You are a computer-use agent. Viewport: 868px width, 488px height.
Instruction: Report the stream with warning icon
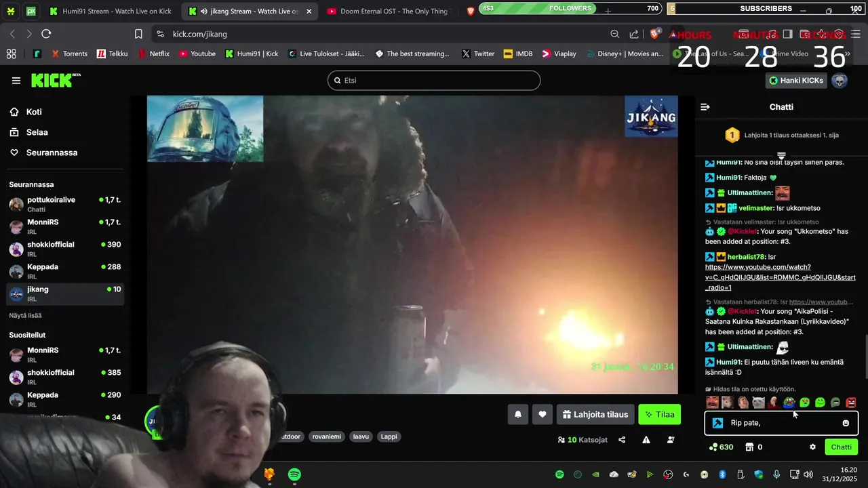coord(646,440)
